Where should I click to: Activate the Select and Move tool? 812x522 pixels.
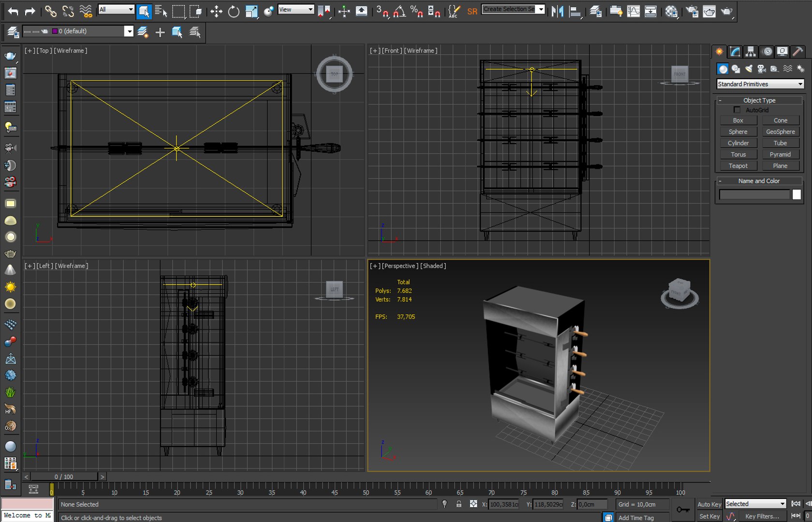[x=216, y=11]
